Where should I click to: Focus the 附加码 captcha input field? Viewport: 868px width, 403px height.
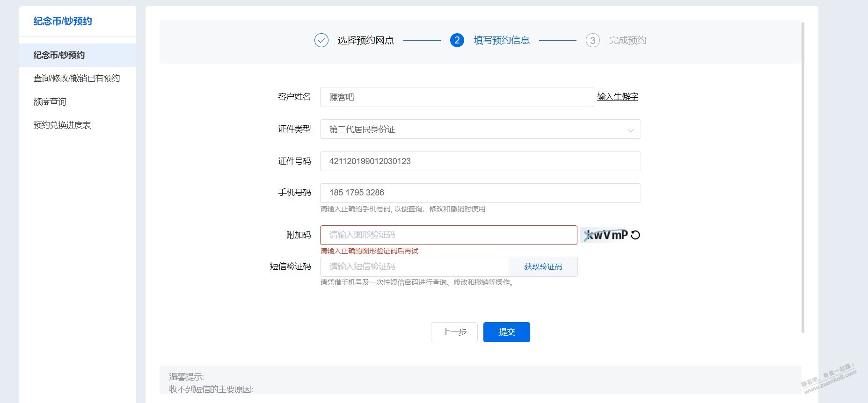[x=449, y=235]
